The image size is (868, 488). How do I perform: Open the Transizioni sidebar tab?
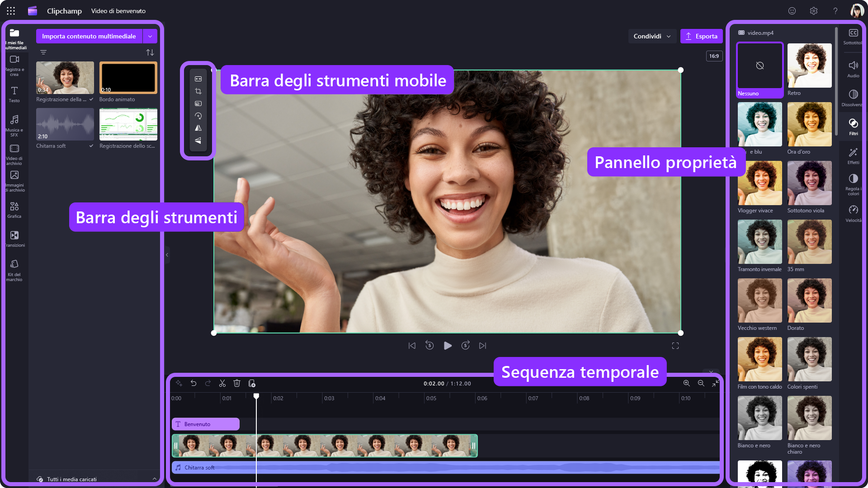click(14, 239)
